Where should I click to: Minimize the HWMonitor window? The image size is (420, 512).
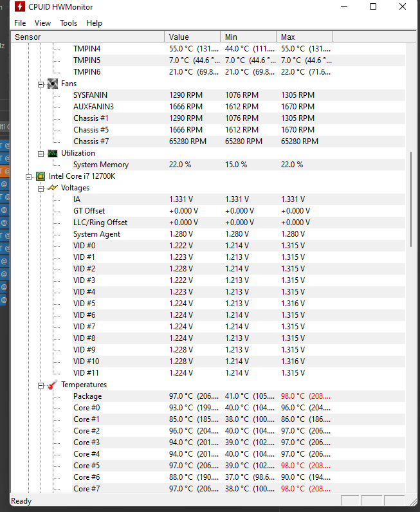point(344,6)
